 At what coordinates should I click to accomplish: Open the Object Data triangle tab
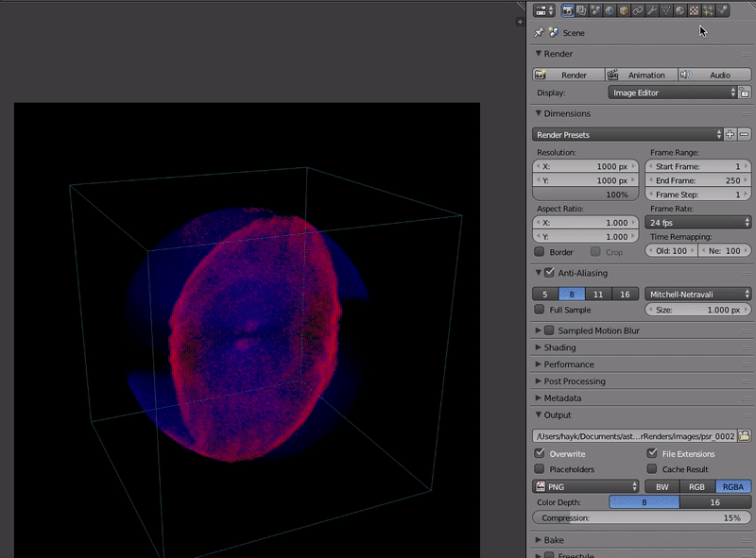click(666, 10)
